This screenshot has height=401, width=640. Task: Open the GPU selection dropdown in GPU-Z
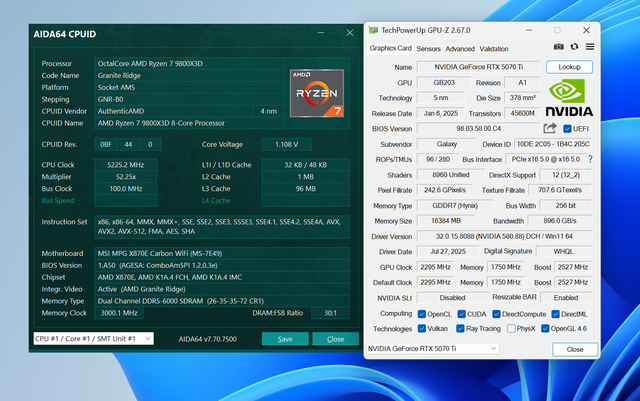[433, 349]
